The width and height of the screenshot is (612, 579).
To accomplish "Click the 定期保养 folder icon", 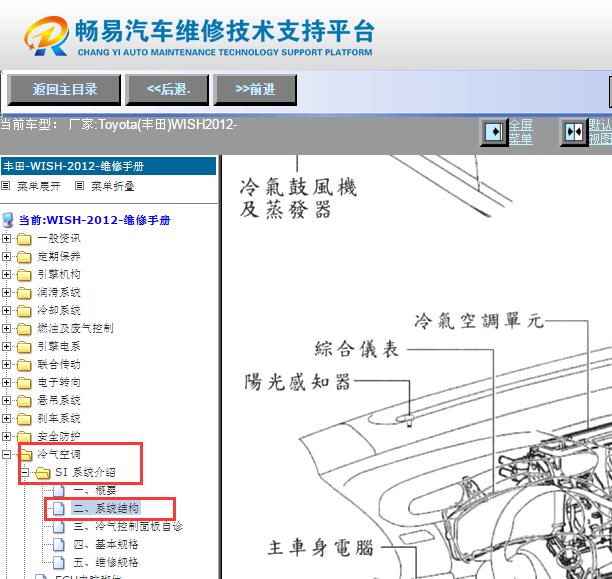I will pos(24,257).
